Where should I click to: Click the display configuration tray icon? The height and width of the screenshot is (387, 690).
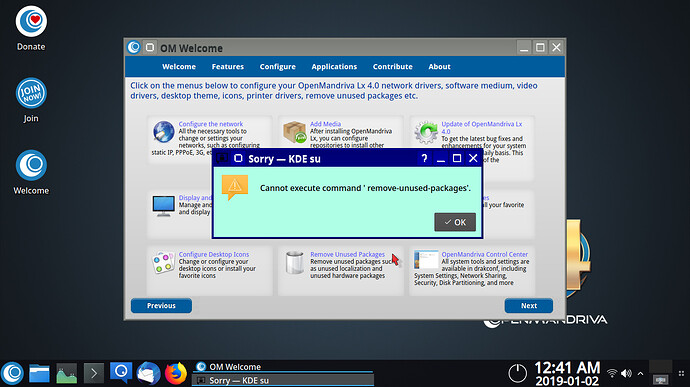click(x=661, y=380)
